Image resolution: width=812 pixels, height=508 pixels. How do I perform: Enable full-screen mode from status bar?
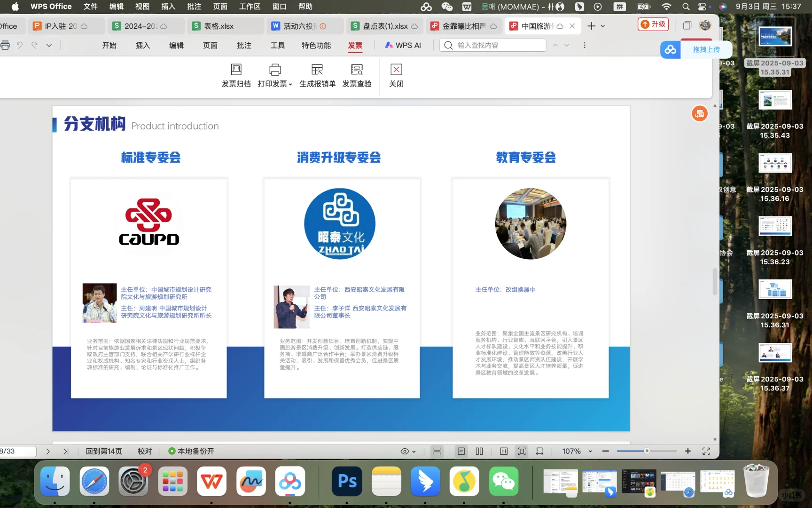(x=706, y=451)
